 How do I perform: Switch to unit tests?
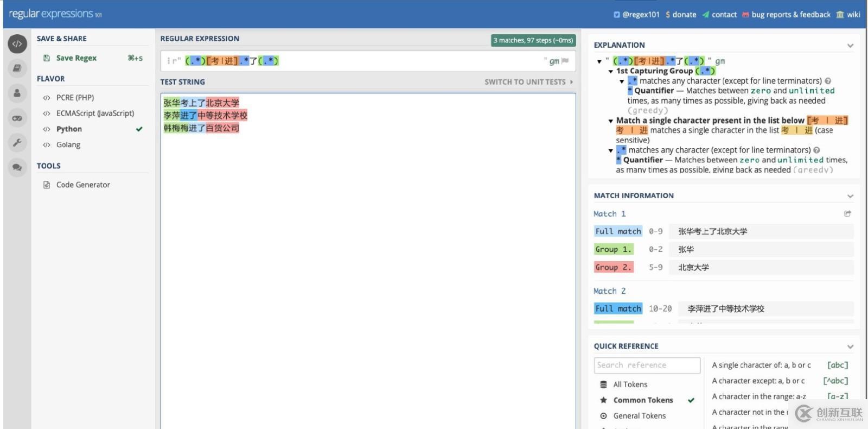(x=529, y=82)
